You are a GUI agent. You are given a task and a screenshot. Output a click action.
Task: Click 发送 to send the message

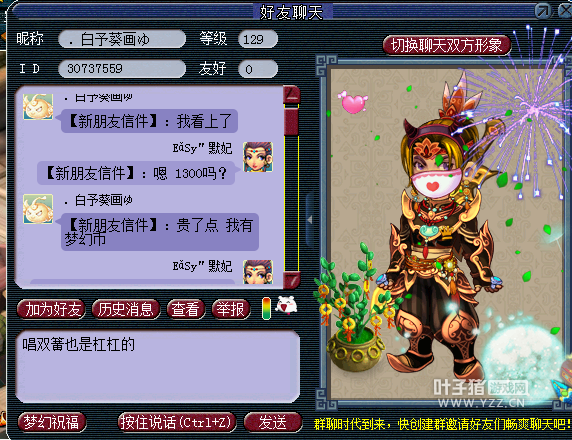273,422
